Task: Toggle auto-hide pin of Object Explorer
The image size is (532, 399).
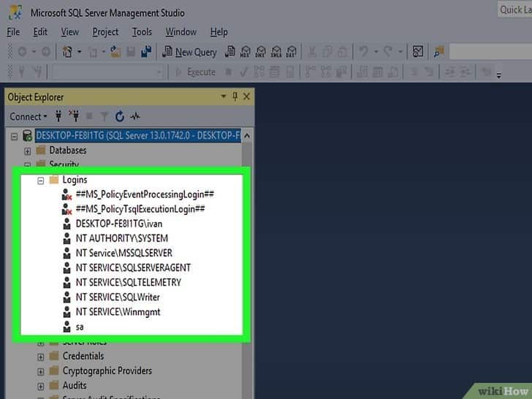Action: click(235, 96)
